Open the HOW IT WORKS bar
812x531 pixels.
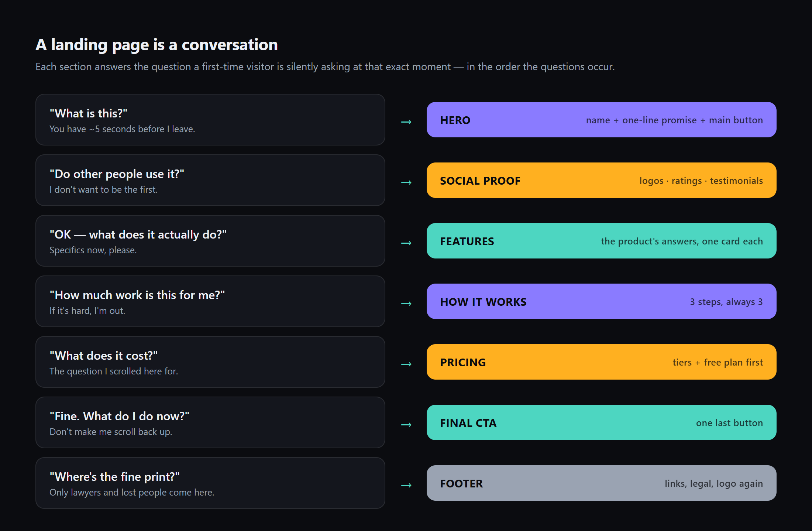[x=601, y=301]
